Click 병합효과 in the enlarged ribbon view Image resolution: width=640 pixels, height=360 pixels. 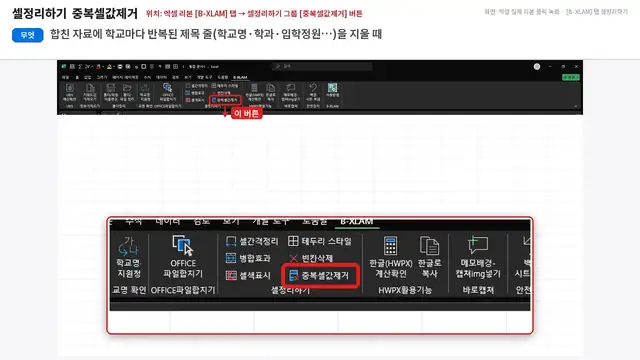[248, 258]
